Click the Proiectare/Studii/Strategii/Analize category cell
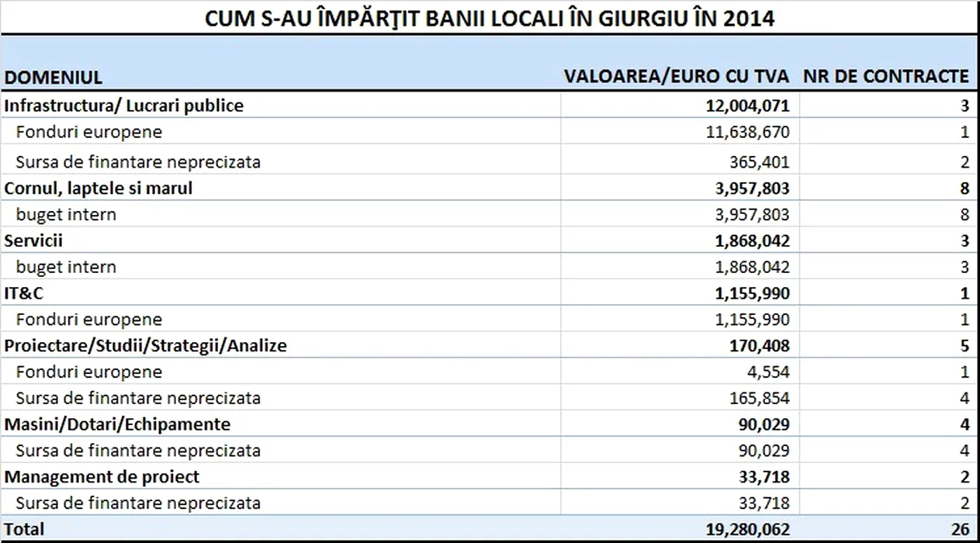Viewport: 980px width, 543px height. pos(146,346)
